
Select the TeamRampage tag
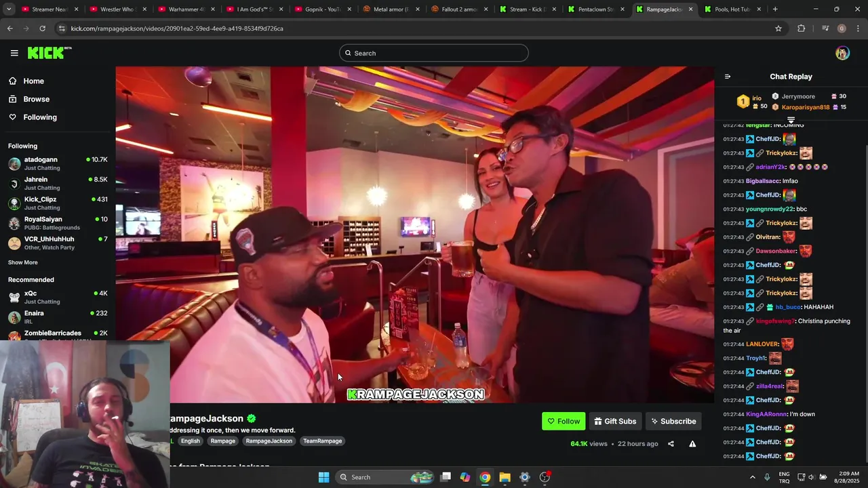(x=322, y=441)
